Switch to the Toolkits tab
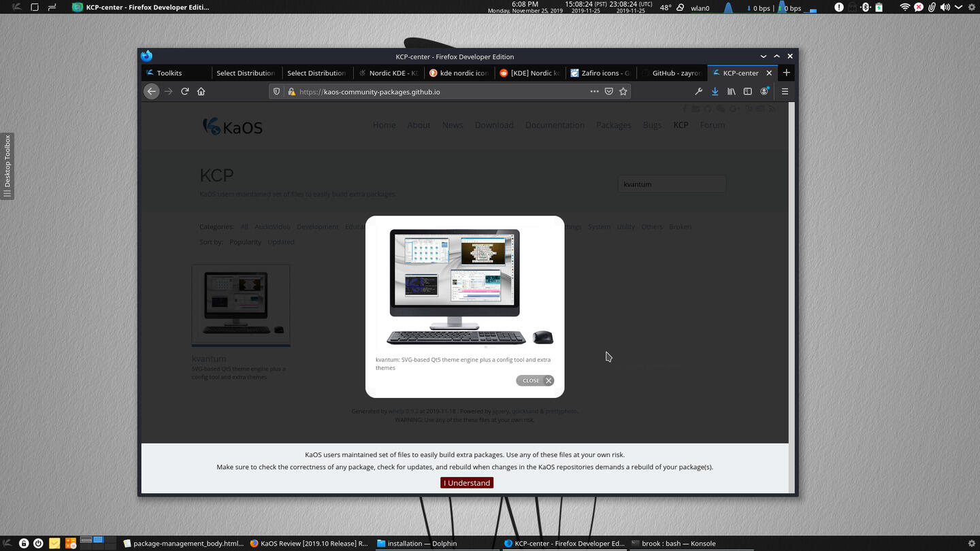Screen dimensions: 980x551 click(176, 73)
